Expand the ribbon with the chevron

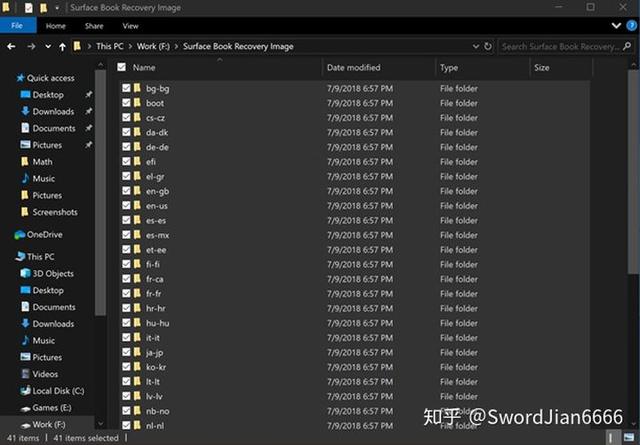(x=616, y=26)
